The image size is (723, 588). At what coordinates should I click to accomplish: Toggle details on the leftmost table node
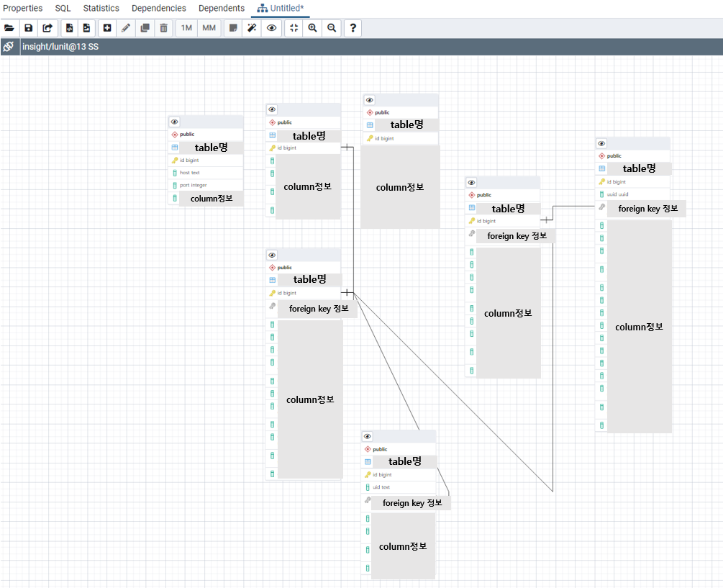pos(173,121)
